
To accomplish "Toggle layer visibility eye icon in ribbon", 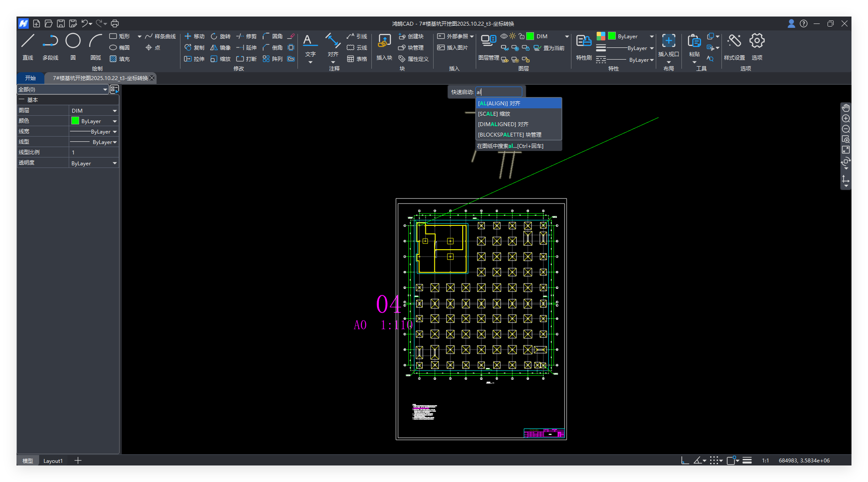I will click(504, 36).
